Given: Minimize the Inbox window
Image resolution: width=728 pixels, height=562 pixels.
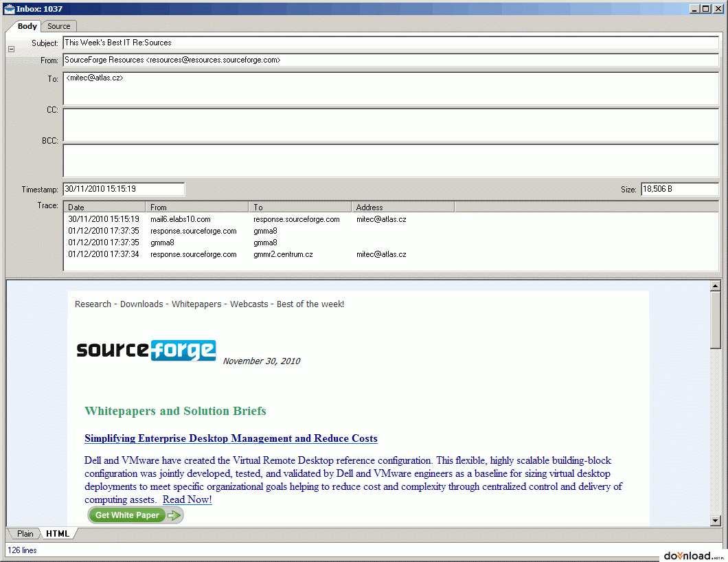Looking at the screenshot, I should click(x=695, y=9).
